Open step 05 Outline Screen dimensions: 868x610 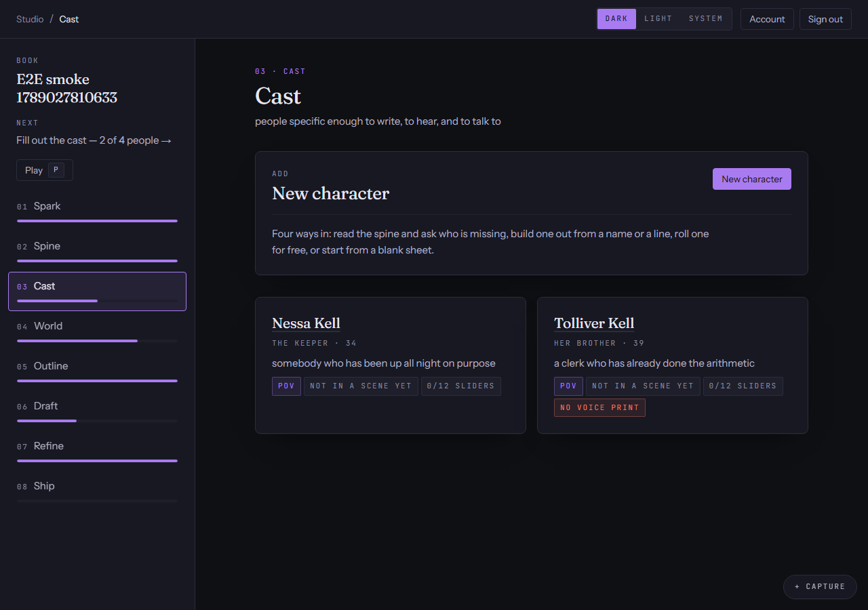point(97,371)
